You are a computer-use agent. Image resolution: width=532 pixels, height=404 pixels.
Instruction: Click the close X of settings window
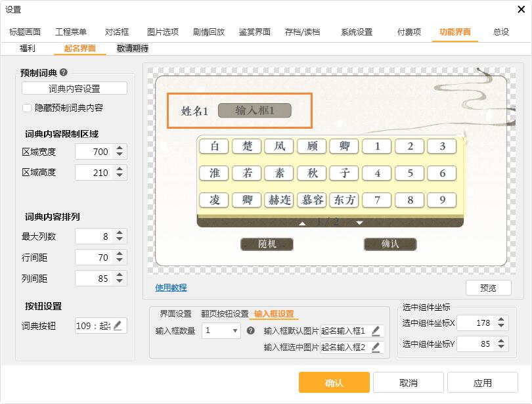click(x=516, y=10)
